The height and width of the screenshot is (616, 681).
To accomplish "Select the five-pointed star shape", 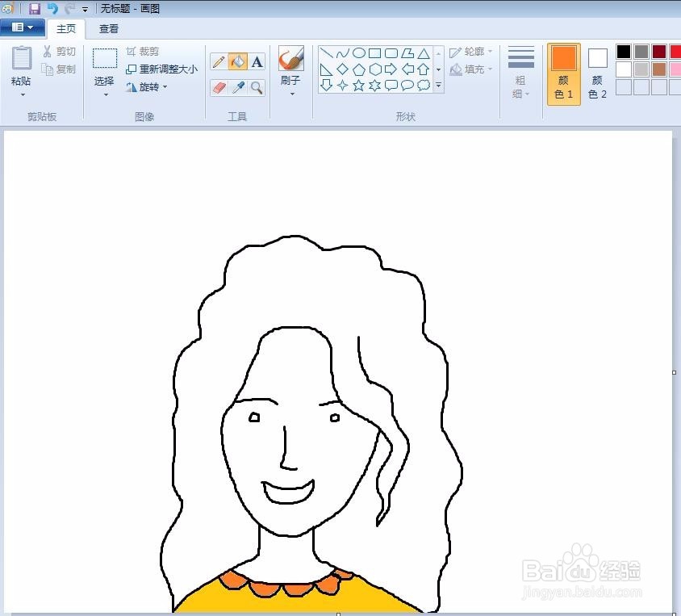I will 358,84.
